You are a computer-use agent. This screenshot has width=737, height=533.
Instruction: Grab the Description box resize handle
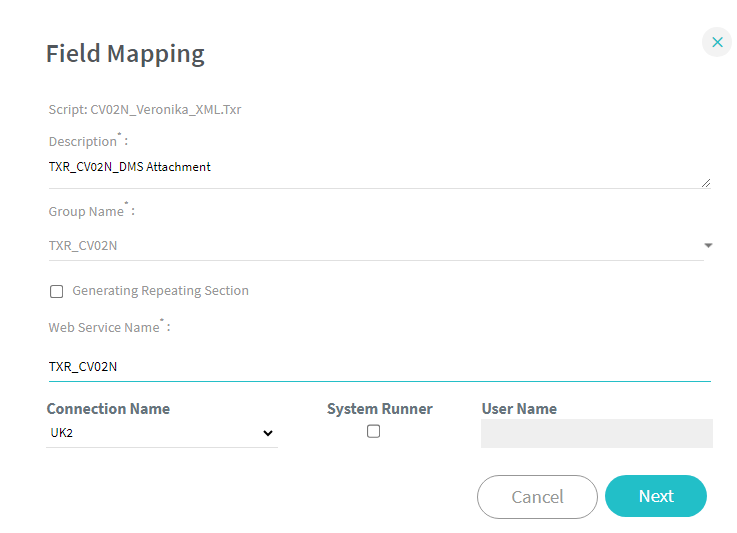pos(706,183)
